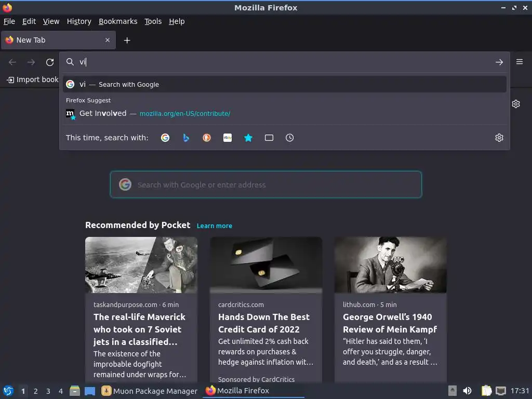Switch to workspace 4 in taskbar

(61, 391)
